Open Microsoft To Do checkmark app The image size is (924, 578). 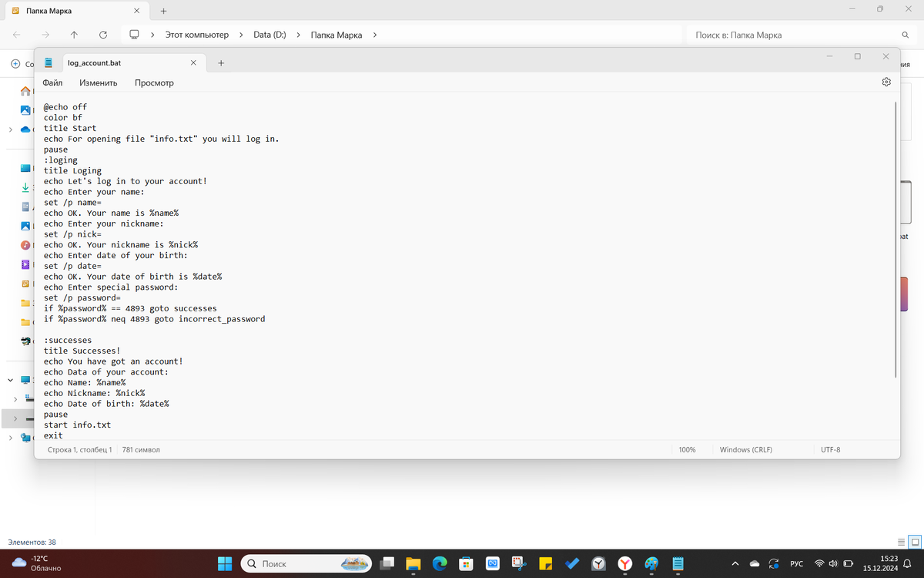pos(572,563)
